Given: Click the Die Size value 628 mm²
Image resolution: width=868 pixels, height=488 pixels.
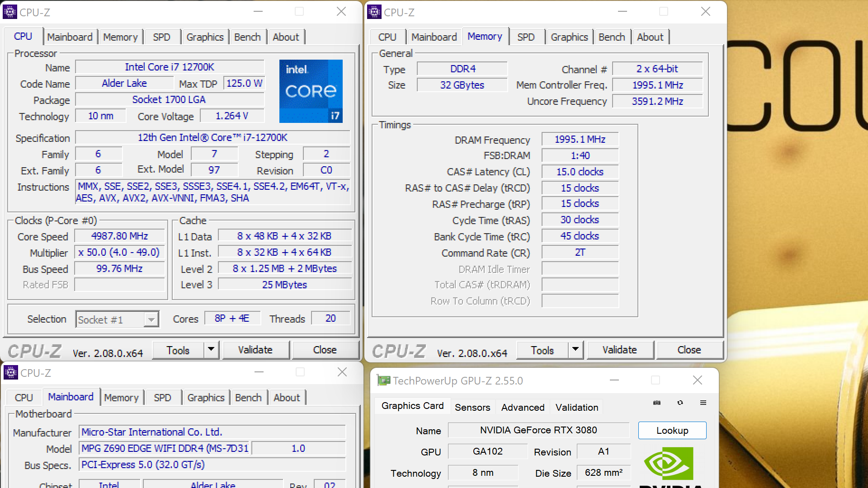Looking at the screenshot, I should click(x=604, y=473).
